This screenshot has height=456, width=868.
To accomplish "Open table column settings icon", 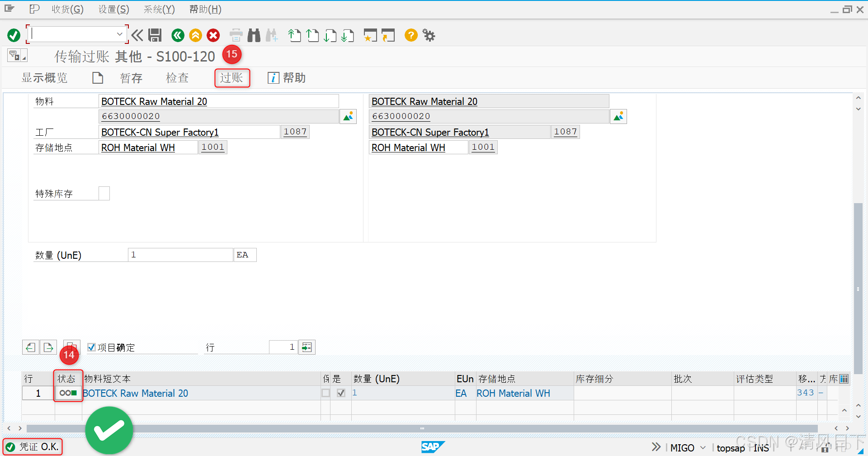I will click(x=844, y=379).
